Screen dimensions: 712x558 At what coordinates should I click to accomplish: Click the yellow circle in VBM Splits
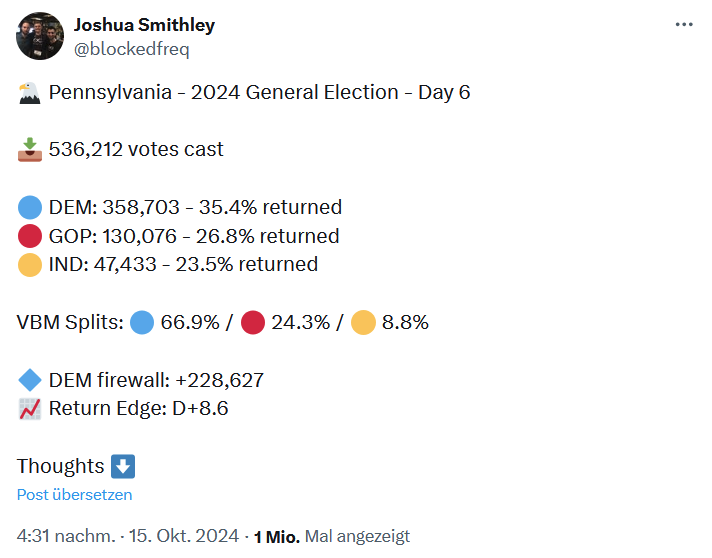pos(363,322)
